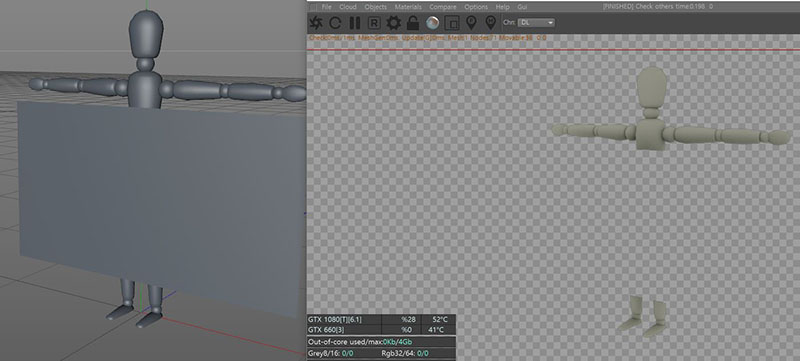
Task: Click the R reset render data icon
Action: (374, 23)
